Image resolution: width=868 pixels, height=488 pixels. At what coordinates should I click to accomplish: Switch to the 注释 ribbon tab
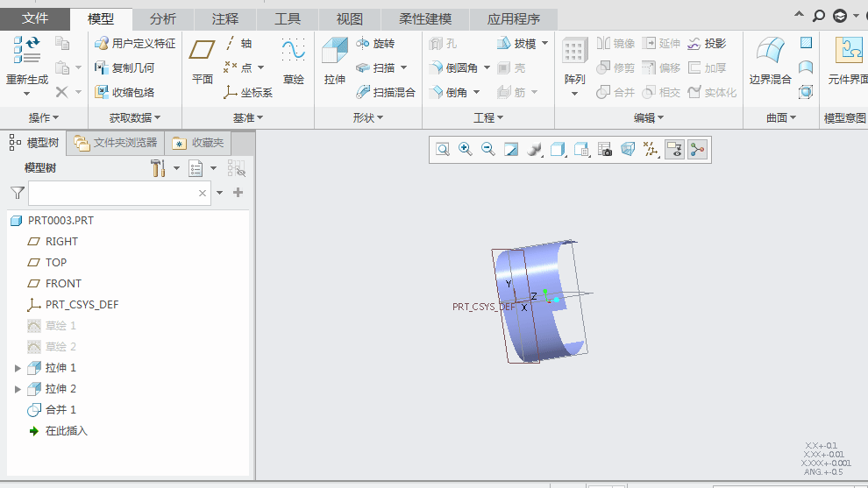[224, 19]
